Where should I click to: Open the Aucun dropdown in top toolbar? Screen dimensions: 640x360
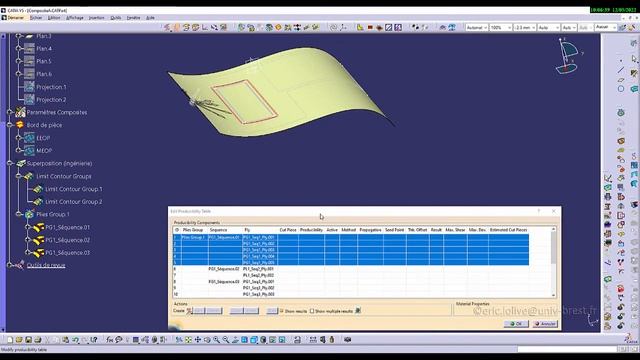605,27
